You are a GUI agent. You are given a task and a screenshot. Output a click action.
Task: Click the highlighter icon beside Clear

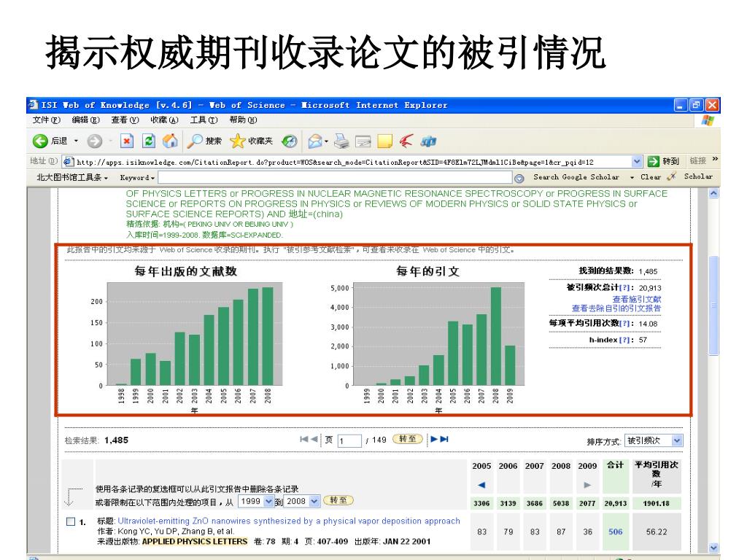pos(671,176)
